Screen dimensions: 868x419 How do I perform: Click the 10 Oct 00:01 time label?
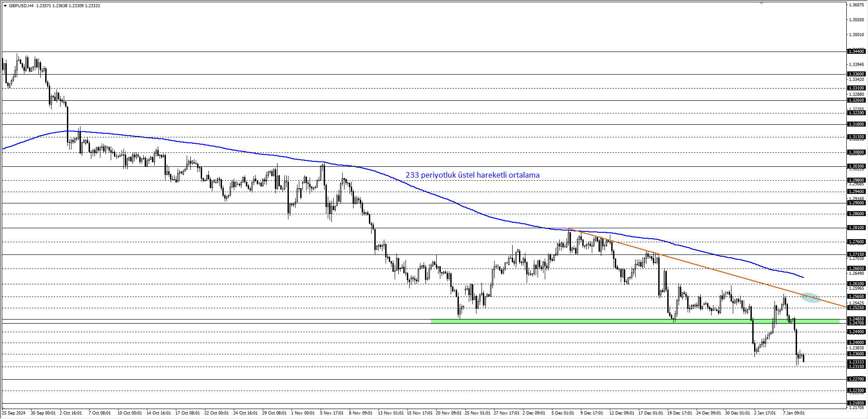(x=129, y=413)
